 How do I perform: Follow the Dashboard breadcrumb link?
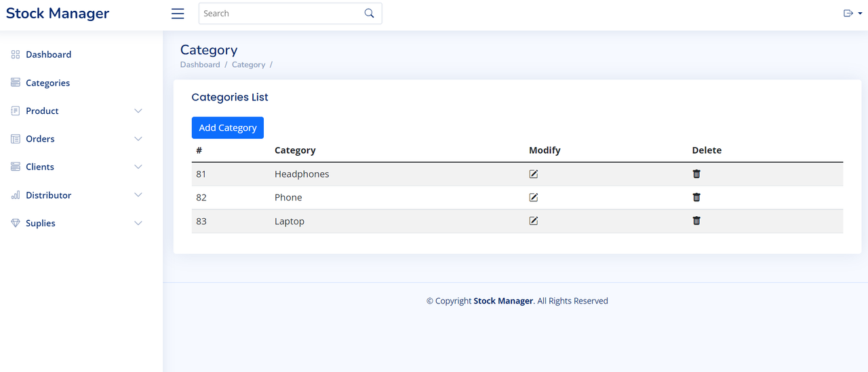200,65
